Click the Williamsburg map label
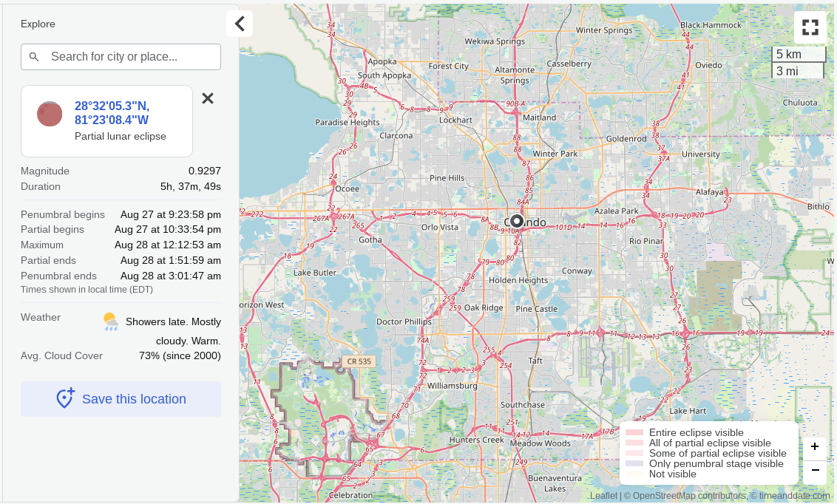 pyautogui.click(x=452, y=386)
